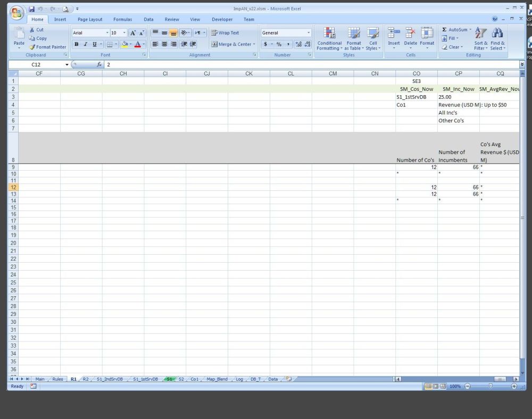This screenshot has width=532, height=419.
Task: Open the S1_1stSrvDB sheet tab
Action: 145,379
